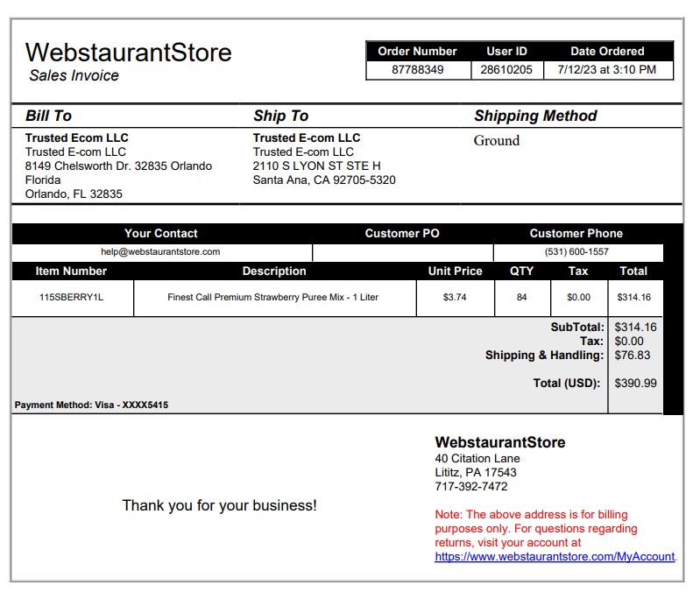The width and height of the screenshot is (700, 606).
Task: Click the Payment Method Visa text
Action: (91, 405)
